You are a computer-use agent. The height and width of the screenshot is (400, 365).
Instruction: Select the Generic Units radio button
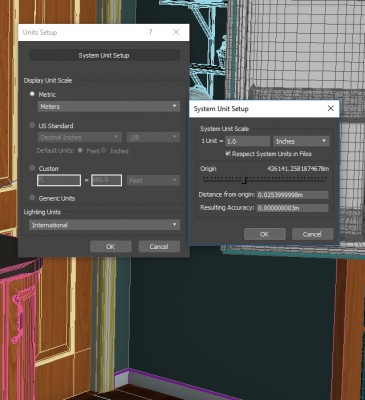(32, 198)
